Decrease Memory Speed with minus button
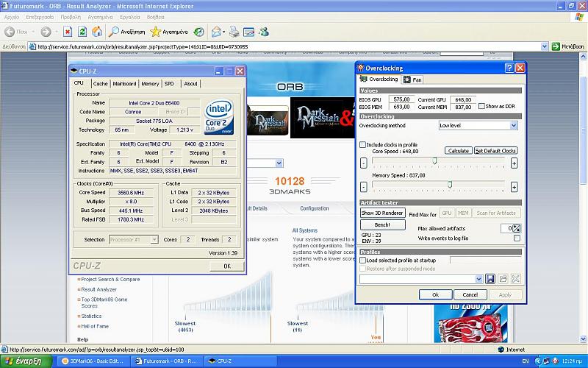The height and width of the screenshot is (368, 588). click(363, 187)
